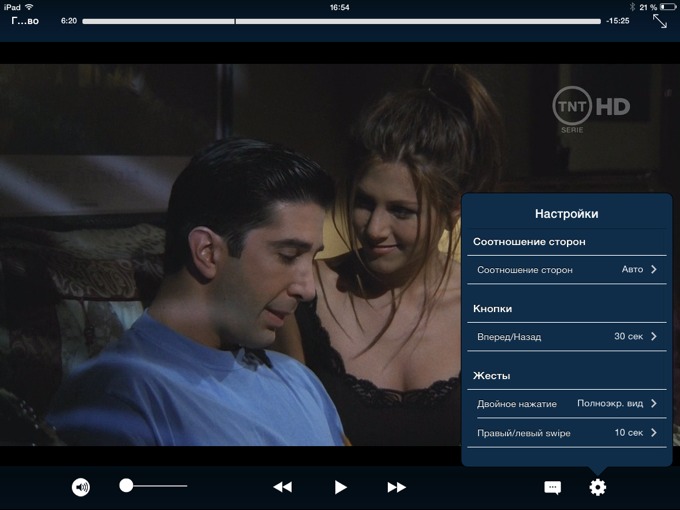Click the progress bar position marker
The width and height of the screenshot is (680, 510).
click(235, 21)
